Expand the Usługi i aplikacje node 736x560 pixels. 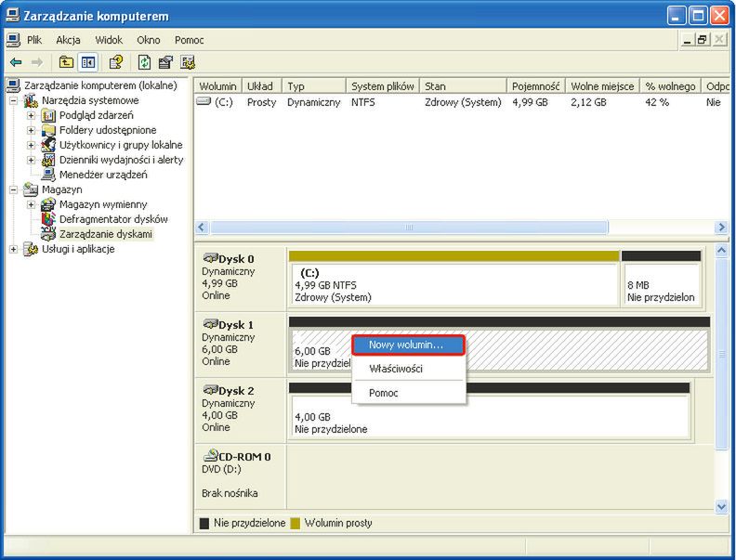(x=13, y=249)
